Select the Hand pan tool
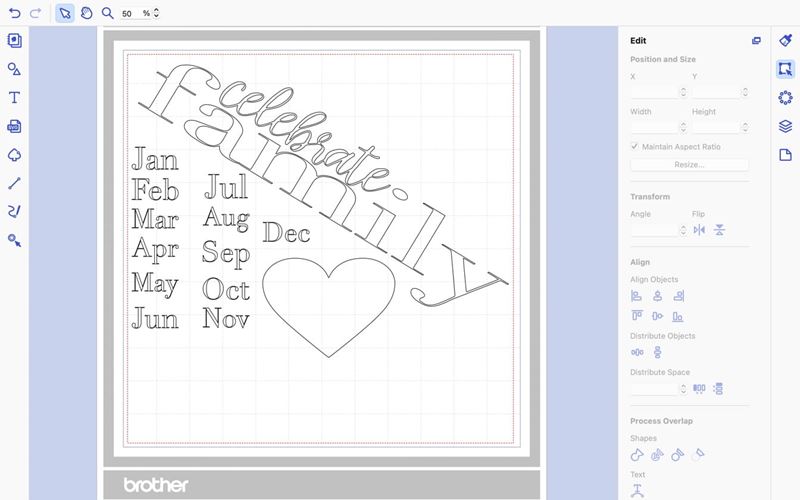800x500 pixels. pyautogui.click(x=86, y=14)
